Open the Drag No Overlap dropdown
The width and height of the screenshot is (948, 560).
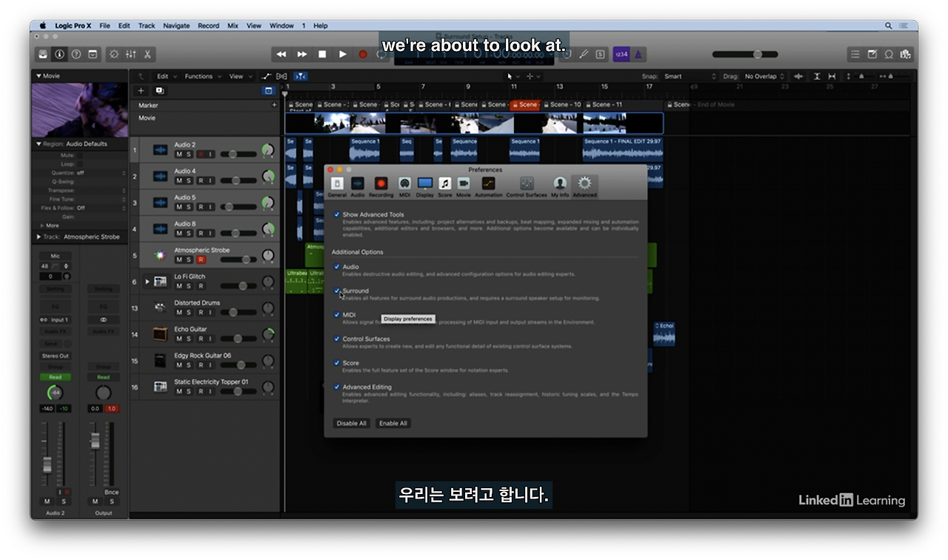click(764, 76)
